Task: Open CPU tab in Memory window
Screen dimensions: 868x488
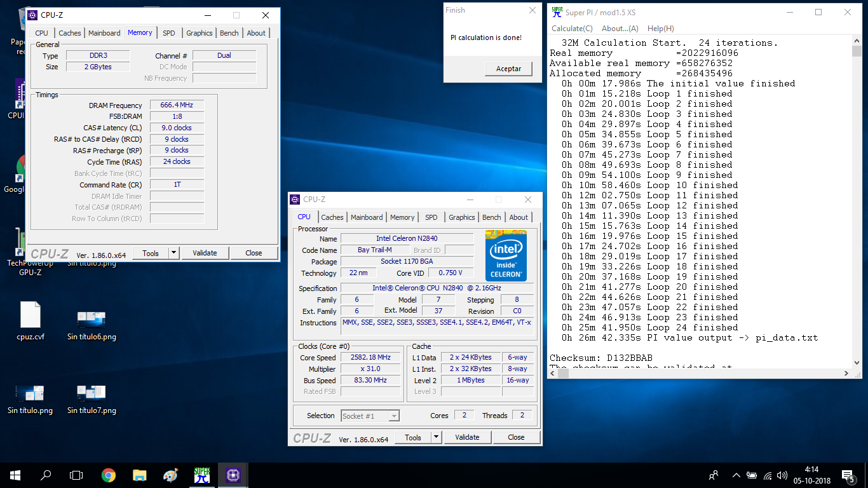Action: 41,33
